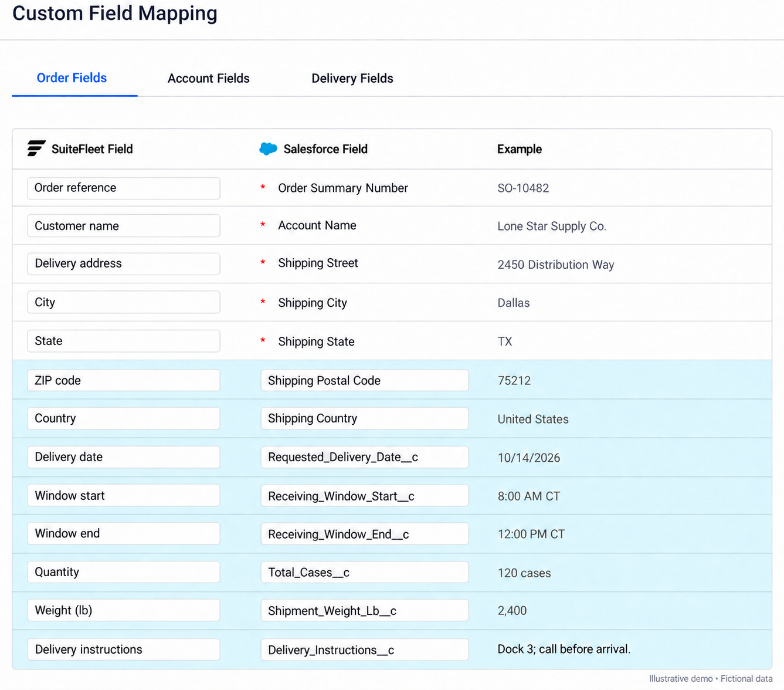Click the Window start field

coord(124,495)
